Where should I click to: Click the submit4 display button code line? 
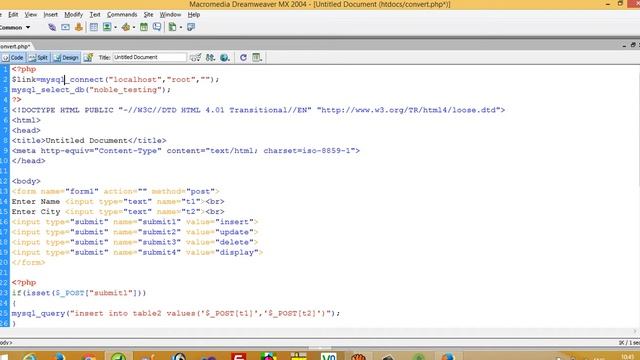(x=137, y=253)
